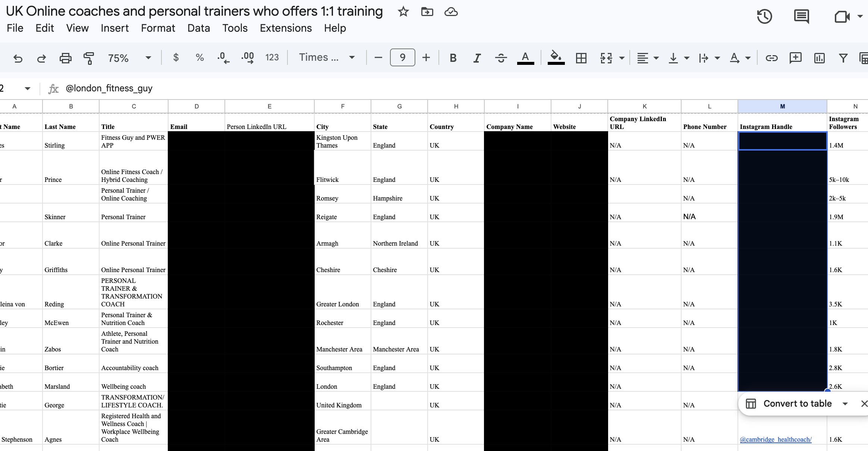Open horizontal align options

point(647,58)
